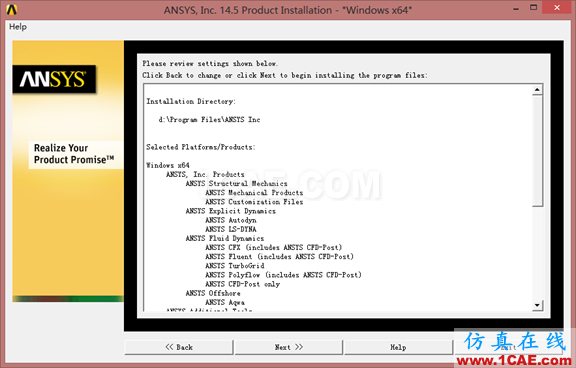576x368 pixels.
Task: Click the ANSYS title bar app icon
Action: point(11,10)
